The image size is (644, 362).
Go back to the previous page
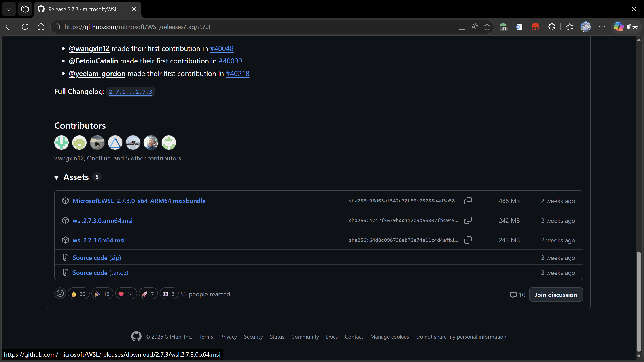[9, 27]
